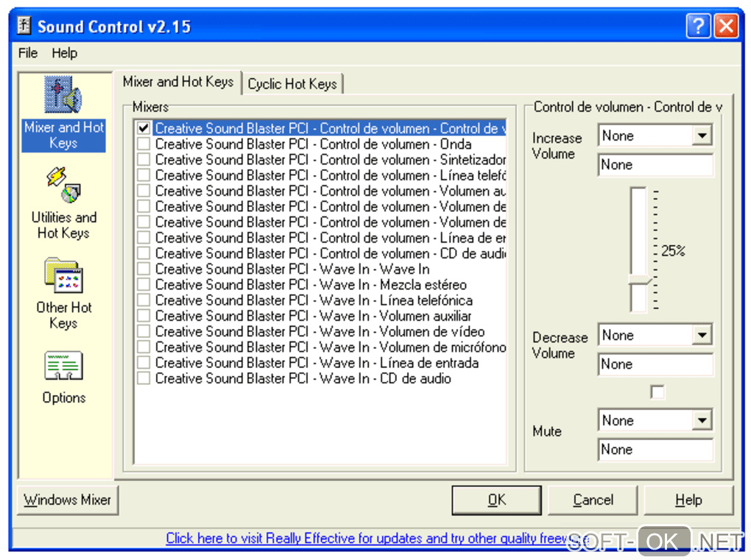Switch to the Cyclic Hot Keys tab
The height and width of the screenshot is (560, 751).
pos(292,84)
